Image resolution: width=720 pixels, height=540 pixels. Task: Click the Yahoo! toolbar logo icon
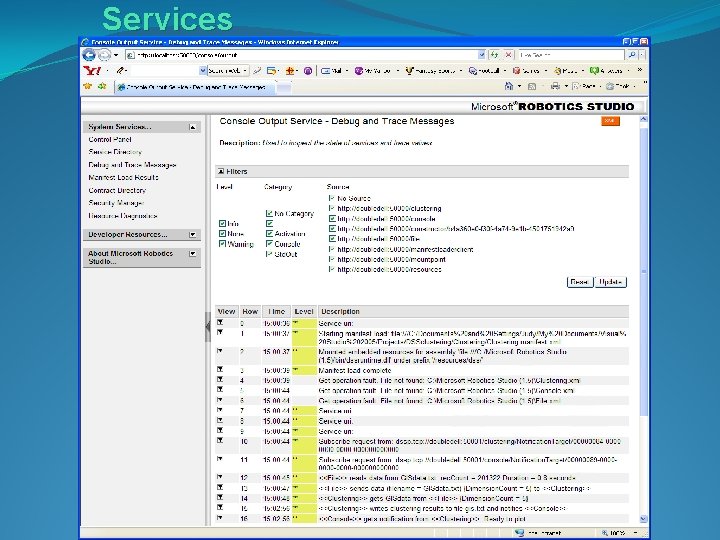91,71
